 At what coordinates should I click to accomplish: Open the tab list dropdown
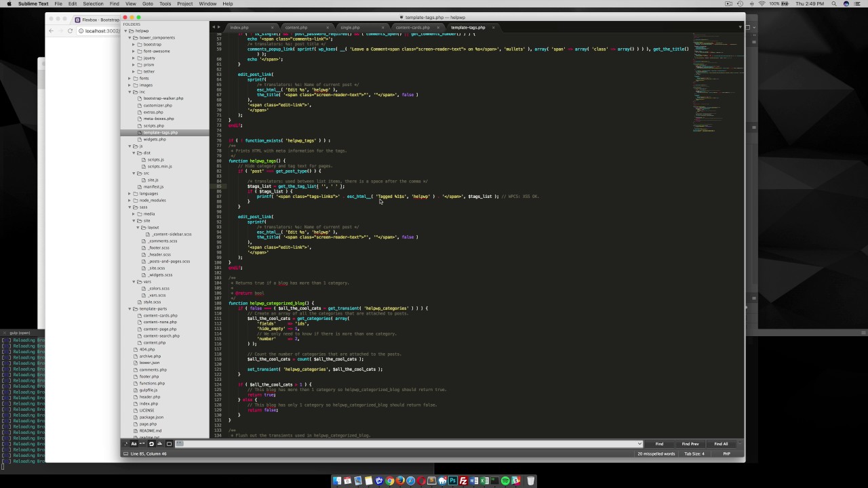pos(740,28)
